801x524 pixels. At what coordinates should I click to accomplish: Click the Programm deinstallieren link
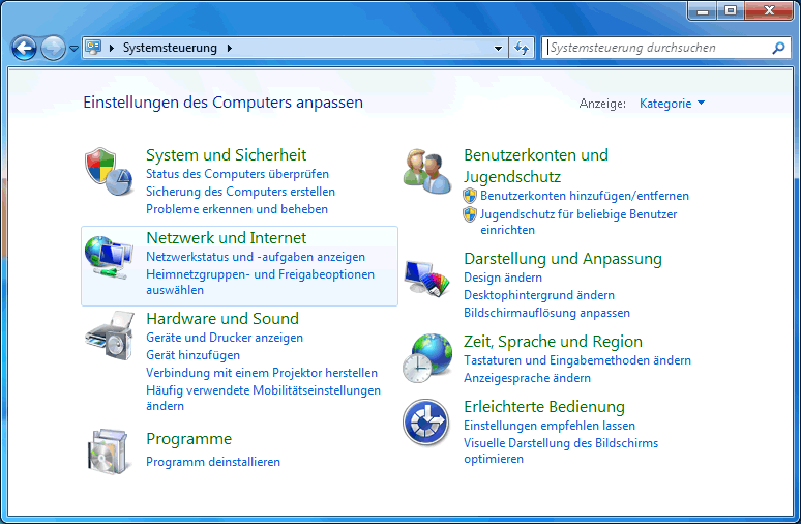pos(213,462)
